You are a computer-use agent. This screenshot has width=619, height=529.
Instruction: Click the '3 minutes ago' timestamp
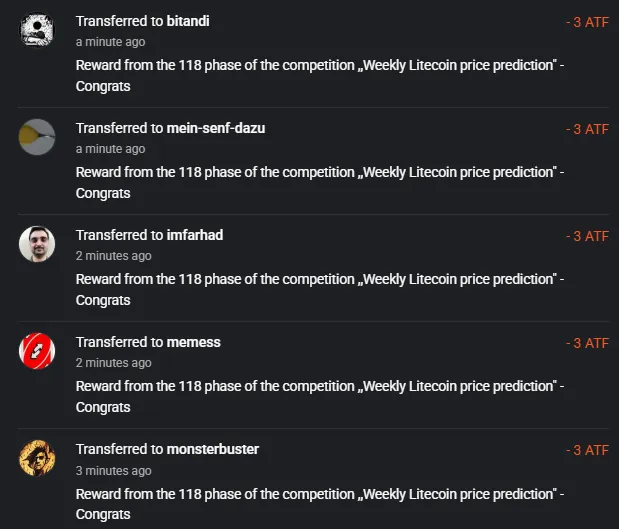[114, 471]
